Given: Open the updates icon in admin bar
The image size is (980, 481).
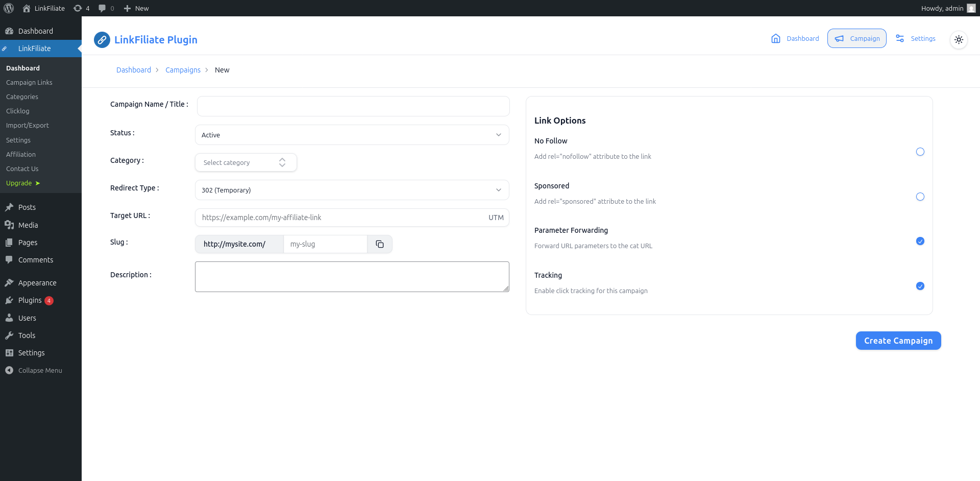Looking at the screenshot, I should [x=78, y=8].
